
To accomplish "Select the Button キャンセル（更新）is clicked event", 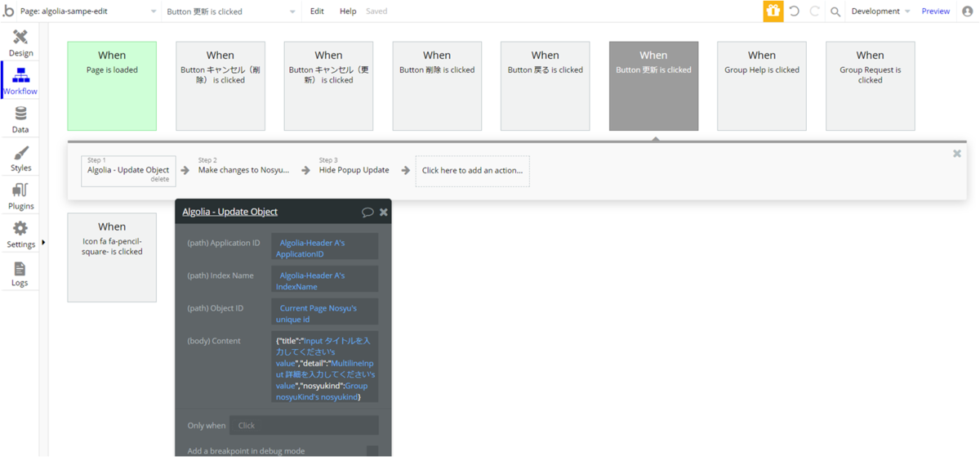I will pyautogui.click(x=328, y=86).
